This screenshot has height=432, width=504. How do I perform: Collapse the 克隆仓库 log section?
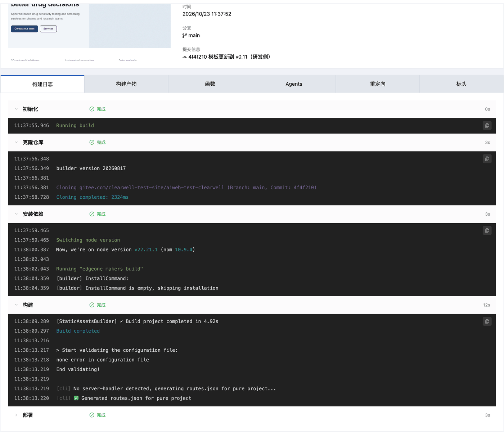(16, 143)
